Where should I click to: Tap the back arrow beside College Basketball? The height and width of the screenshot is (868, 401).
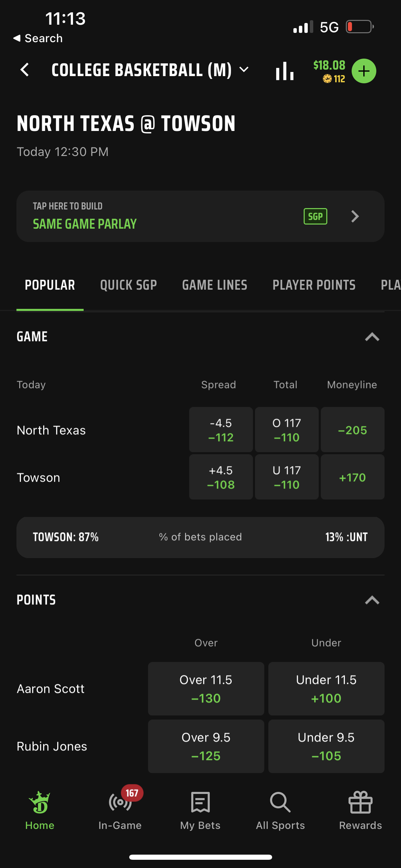click(x=25, y=70)
